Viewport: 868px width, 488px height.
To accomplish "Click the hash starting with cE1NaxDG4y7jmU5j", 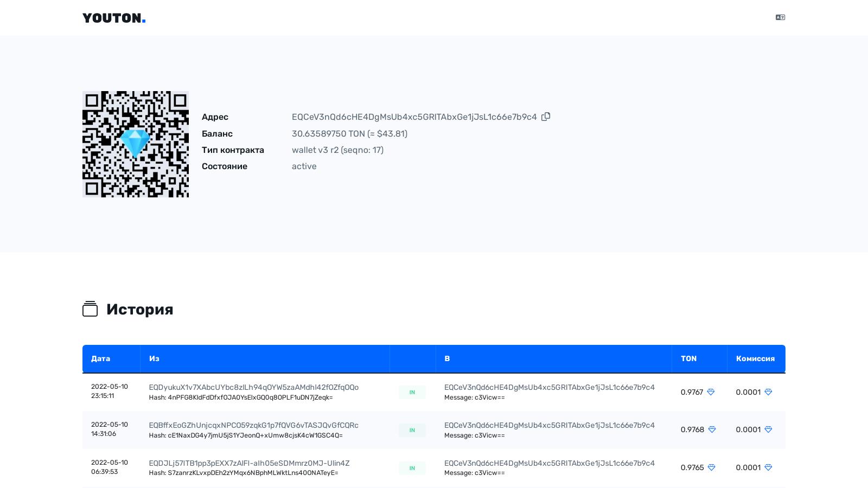I will point(246,435).
